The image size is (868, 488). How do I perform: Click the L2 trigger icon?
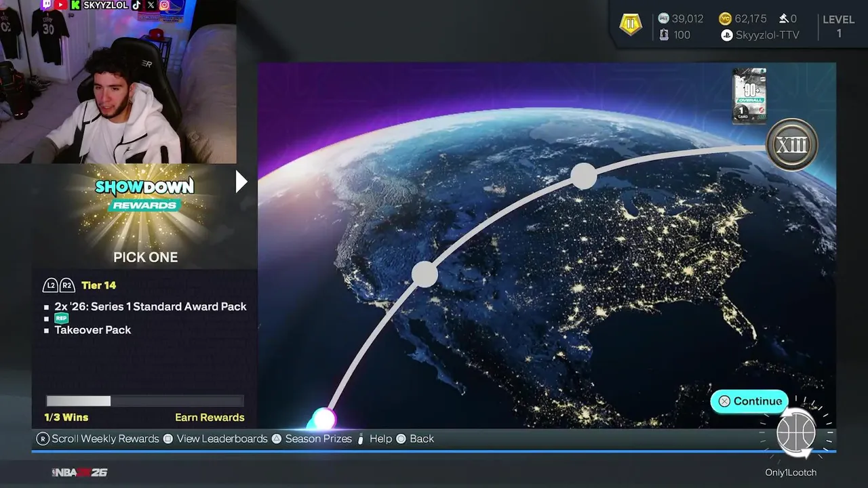coord(50,285)
